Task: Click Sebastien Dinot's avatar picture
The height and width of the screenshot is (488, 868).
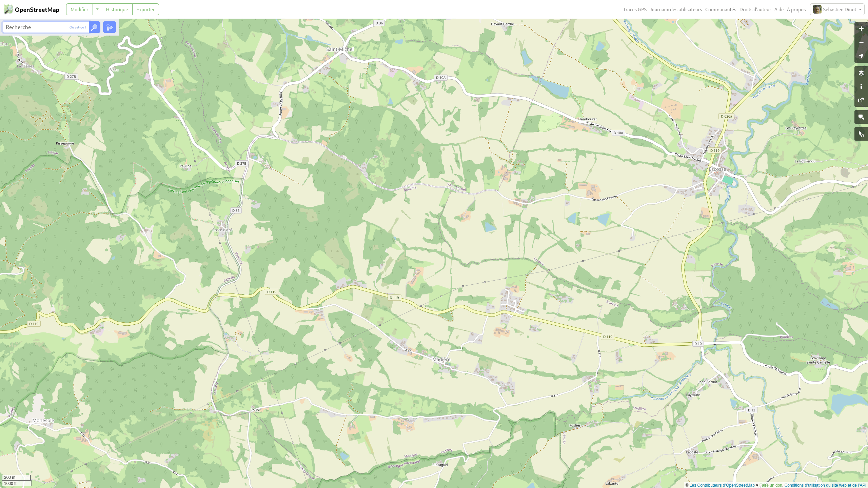Action: [817, 9]
